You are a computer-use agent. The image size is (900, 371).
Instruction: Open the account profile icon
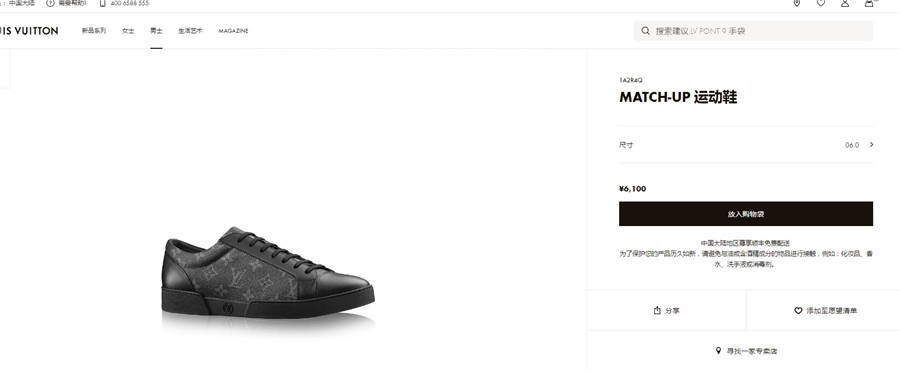[845, 3]
